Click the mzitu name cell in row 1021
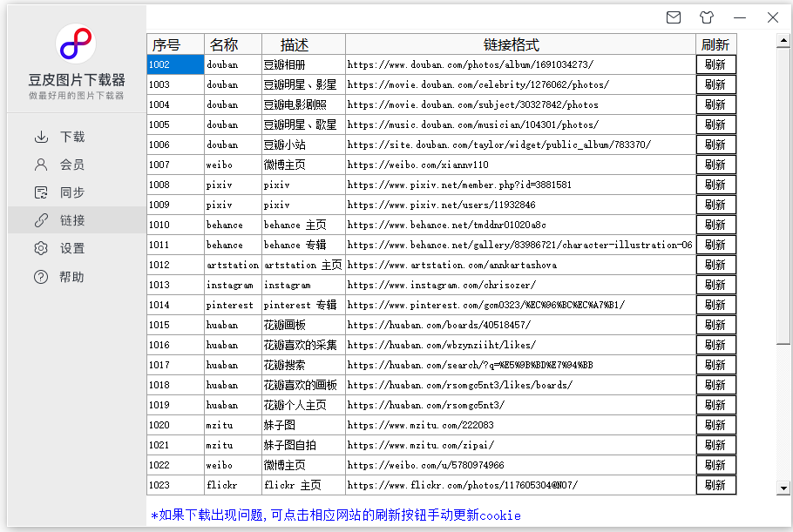This screenshot has height=532, width=793. (x=234, y=445)
